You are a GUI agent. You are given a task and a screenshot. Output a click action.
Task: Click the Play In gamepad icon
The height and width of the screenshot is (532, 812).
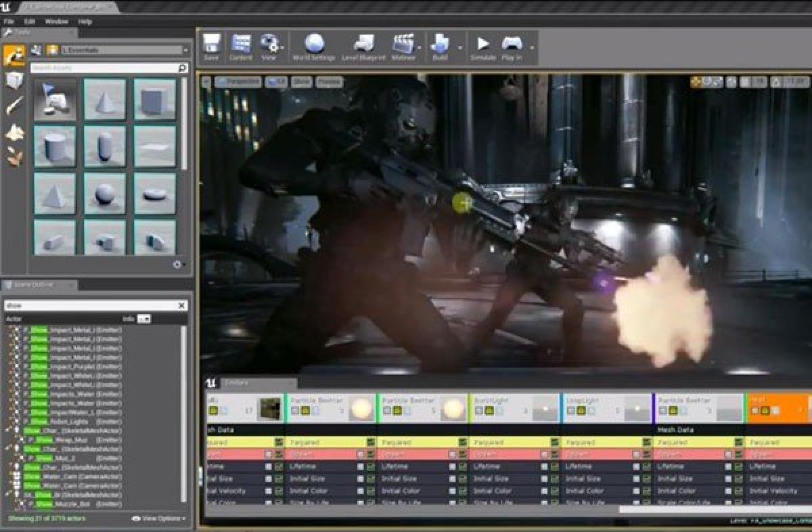pos(512,47)
